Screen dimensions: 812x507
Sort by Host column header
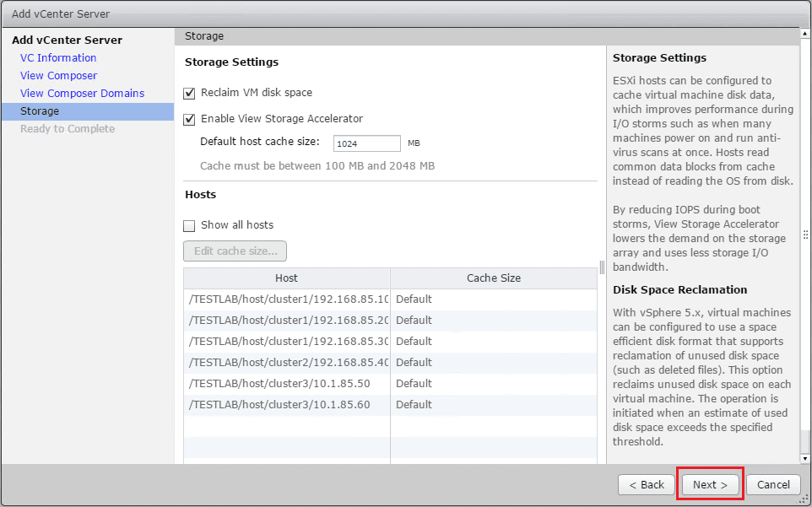(x=286, y=278)
